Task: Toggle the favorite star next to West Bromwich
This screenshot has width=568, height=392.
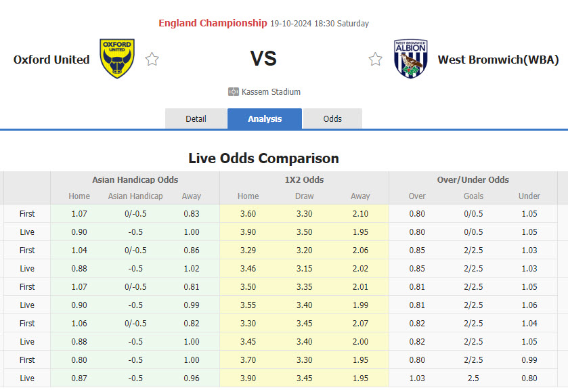Action: coord(376,59)
